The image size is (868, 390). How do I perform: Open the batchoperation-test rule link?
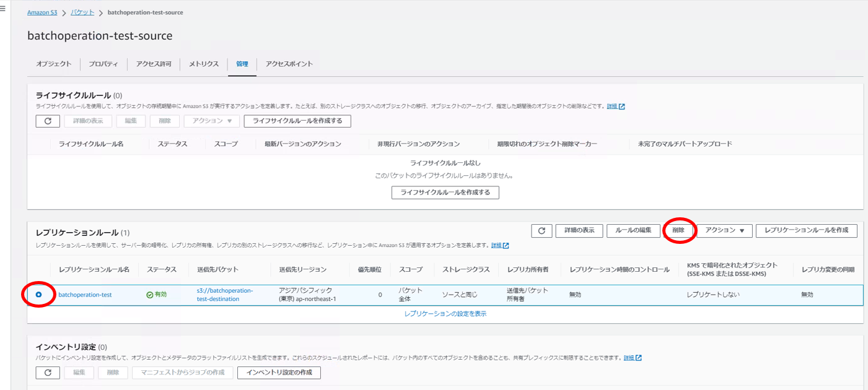[85, 295]
